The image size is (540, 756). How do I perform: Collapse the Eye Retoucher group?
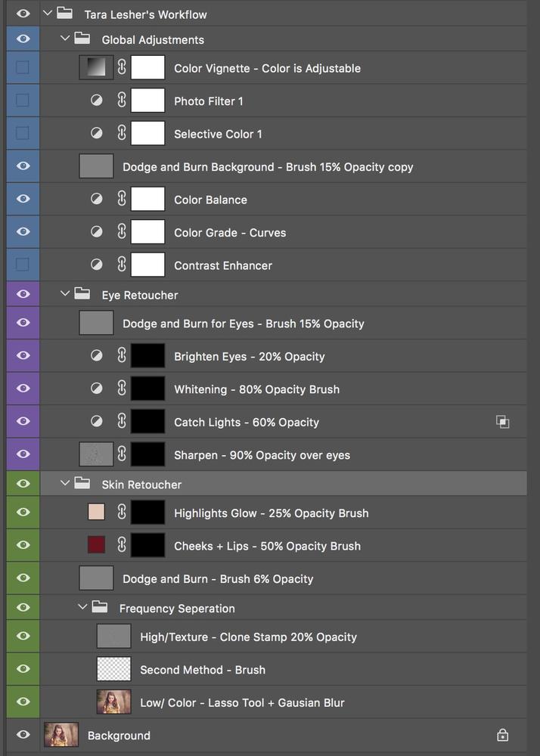[65, 293]
